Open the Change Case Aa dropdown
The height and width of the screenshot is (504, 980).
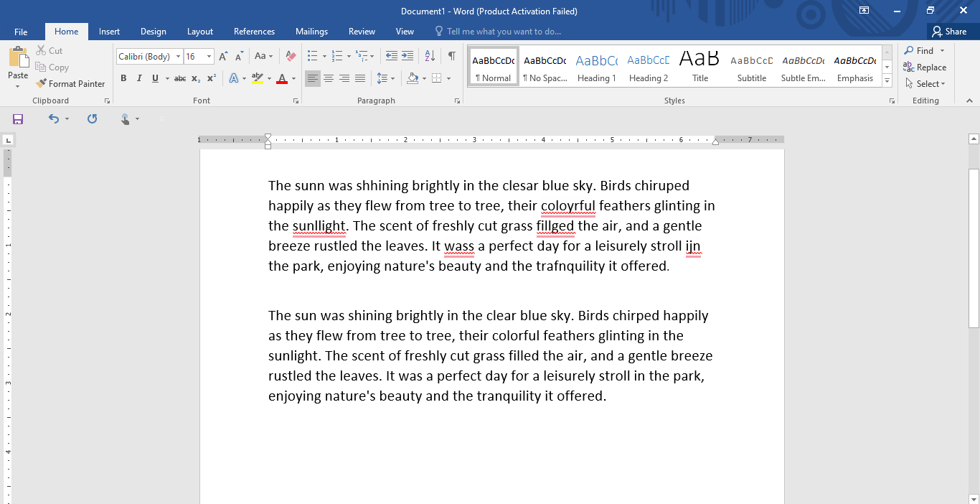pos(263,56)
